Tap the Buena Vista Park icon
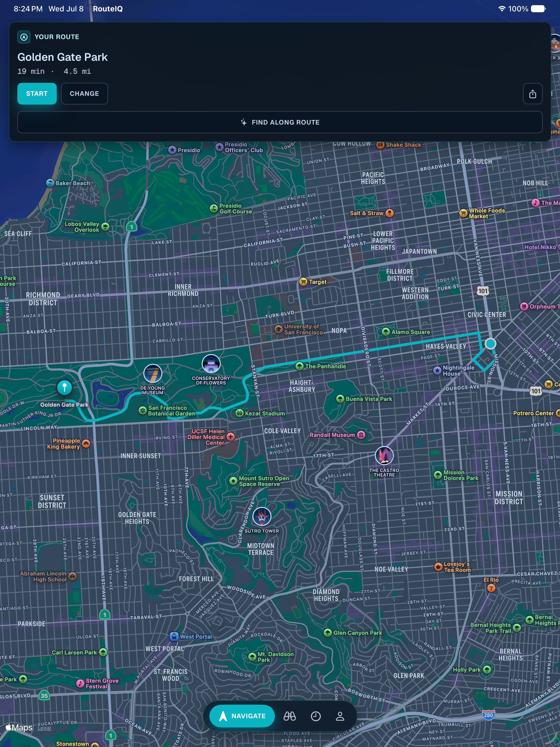Image resolution: width=560 pixels, height=747 pixels. point(340,399)
